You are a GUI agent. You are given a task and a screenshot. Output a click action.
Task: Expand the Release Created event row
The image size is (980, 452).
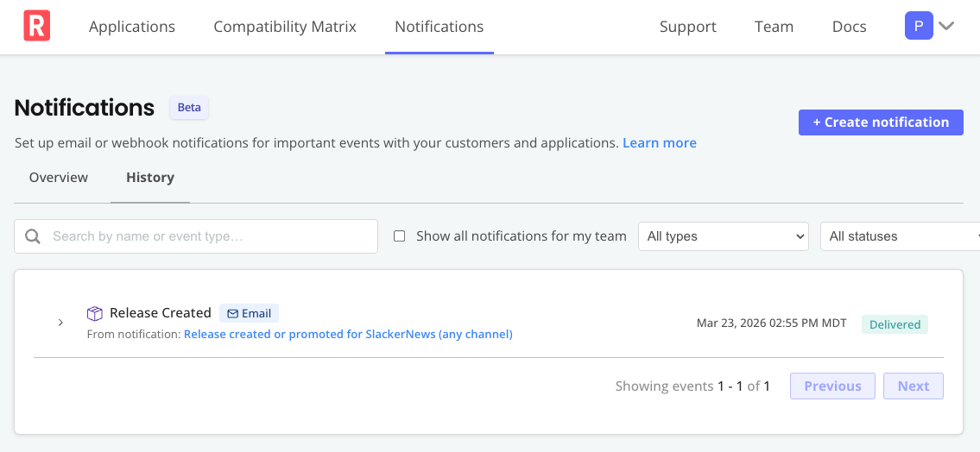(60, 323)
